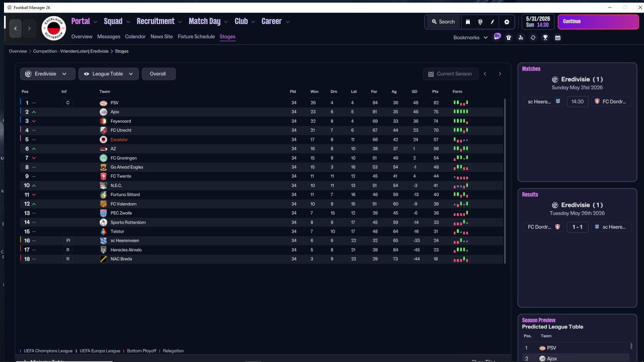
Task: Open the settings gear icon
Action: pos(507,22)
